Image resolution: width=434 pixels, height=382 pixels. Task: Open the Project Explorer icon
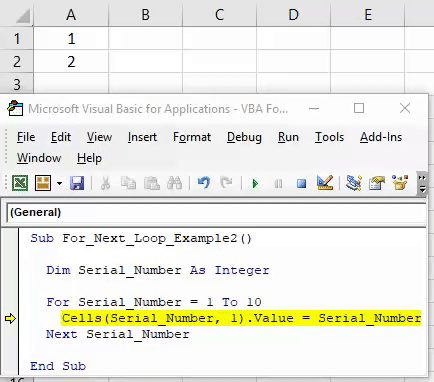pos(354,183)
